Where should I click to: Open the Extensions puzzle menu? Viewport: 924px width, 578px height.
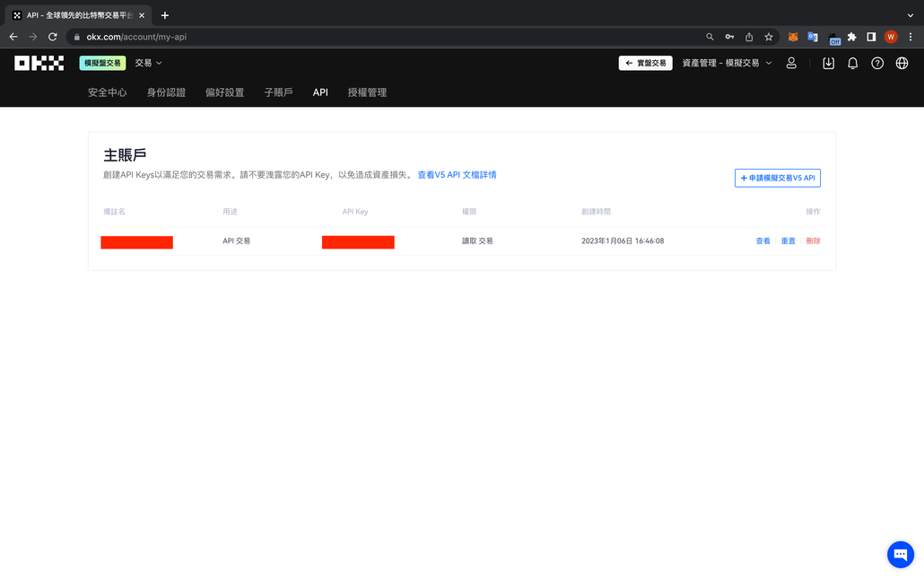852,37
